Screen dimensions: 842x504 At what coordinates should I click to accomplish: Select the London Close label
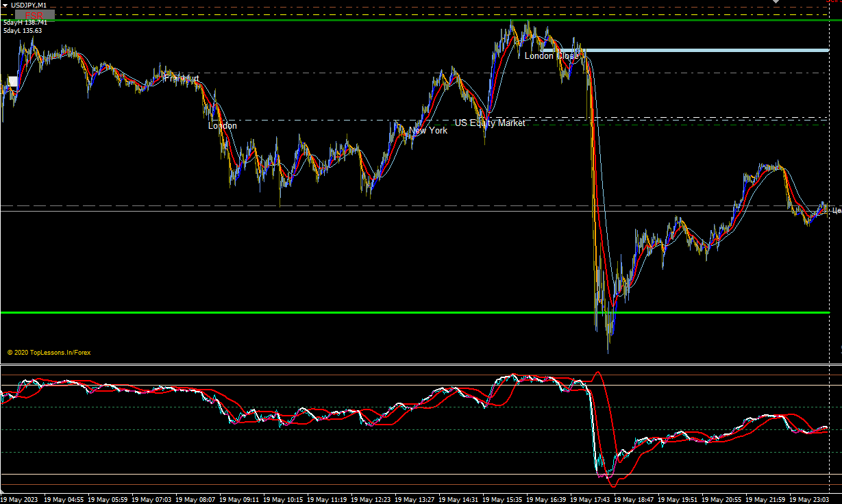point(551,55)
